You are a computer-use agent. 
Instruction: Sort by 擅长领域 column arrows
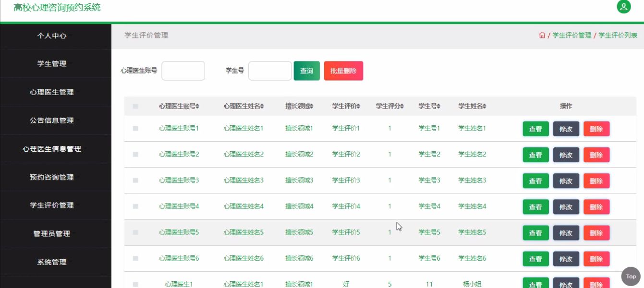pyautogui.click(x=312, y=106)
